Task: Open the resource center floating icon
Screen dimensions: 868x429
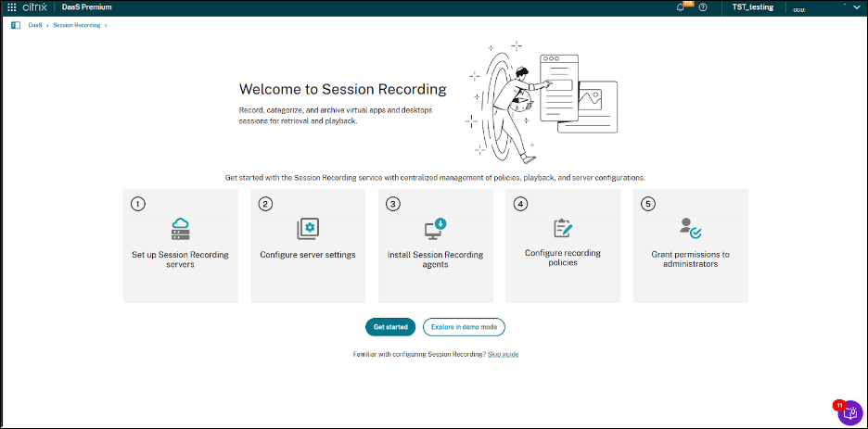Action: coord(849,413)
